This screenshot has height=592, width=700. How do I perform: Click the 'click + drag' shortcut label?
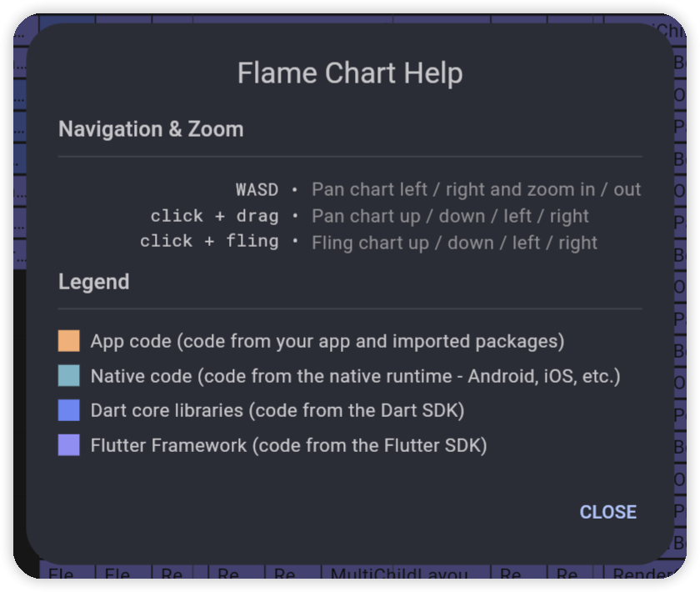[x=214, y=216]
